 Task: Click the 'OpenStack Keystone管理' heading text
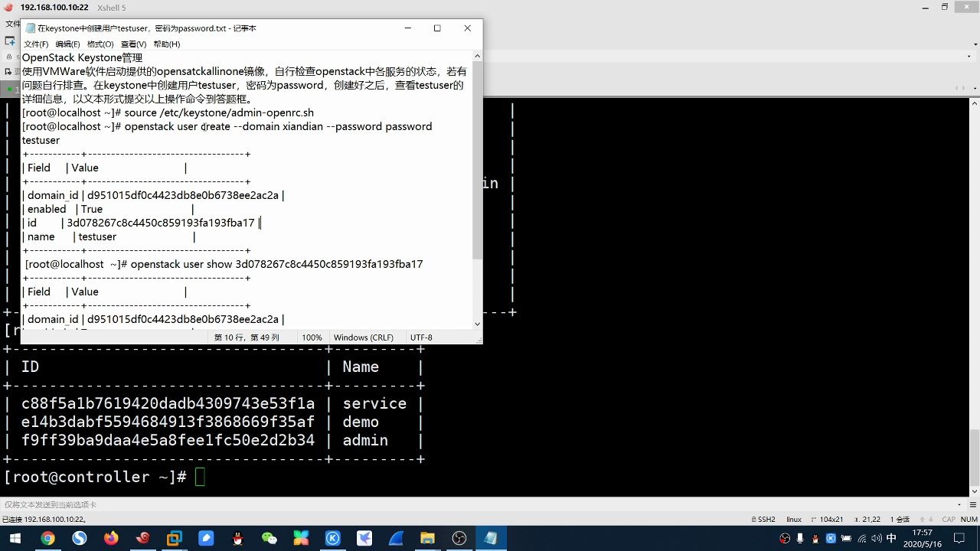[x=82, y=57]
